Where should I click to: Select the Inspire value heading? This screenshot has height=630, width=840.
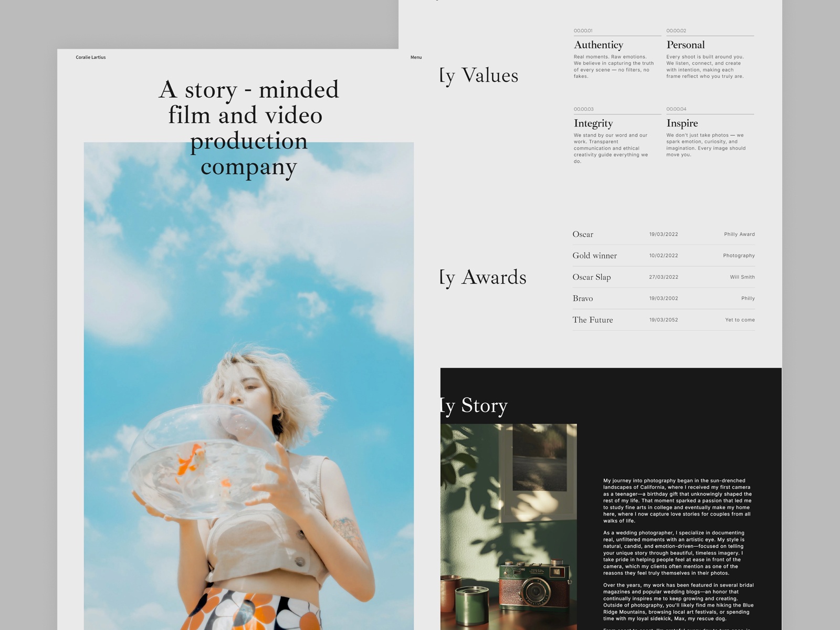[x=682, y=123]
